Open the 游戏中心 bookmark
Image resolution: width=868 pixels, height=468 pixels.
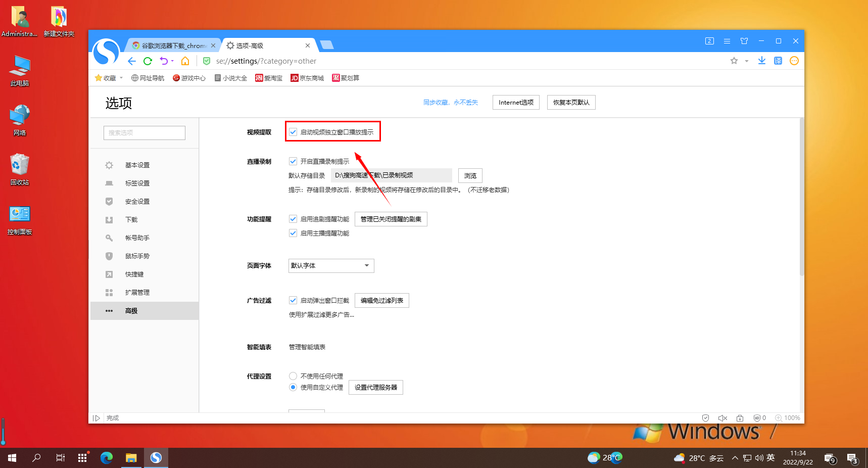(x=189, y=78)
